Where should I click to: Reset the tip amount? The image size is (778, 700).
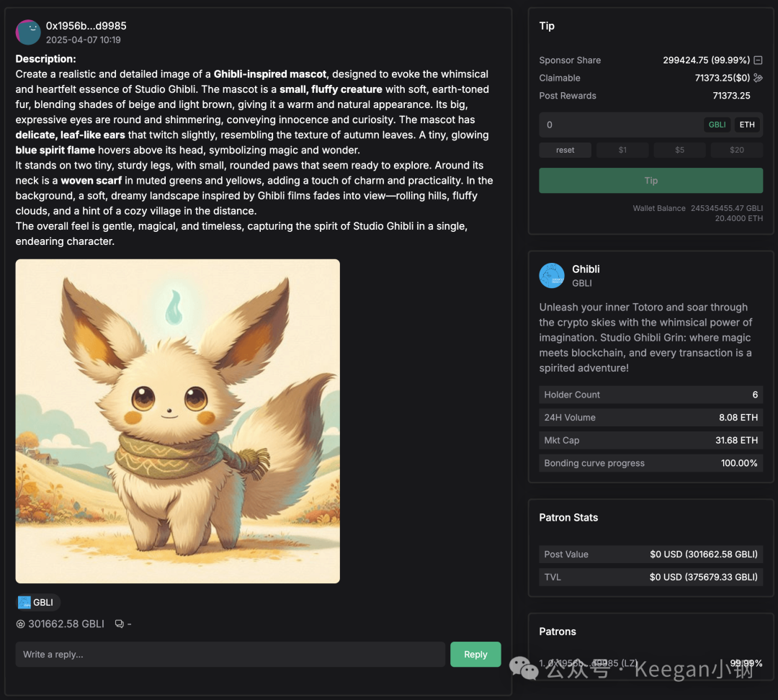tap(565, 150)
